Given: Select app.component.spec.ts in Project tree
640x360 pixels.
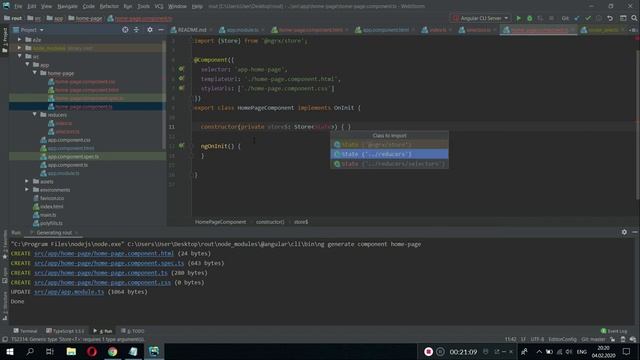Looking at the screenshot, I should click(x=73, y=156).
